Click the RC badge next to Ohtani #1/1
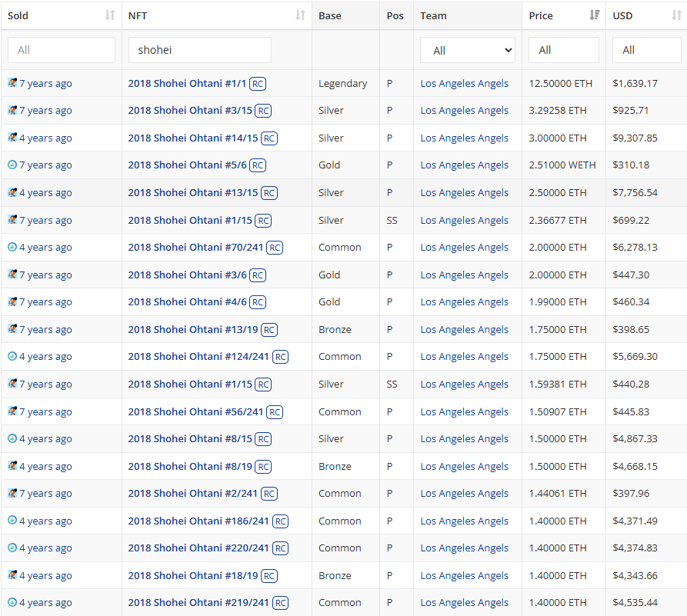The width and height of the screenshot is (687, 616). (258, 84)
